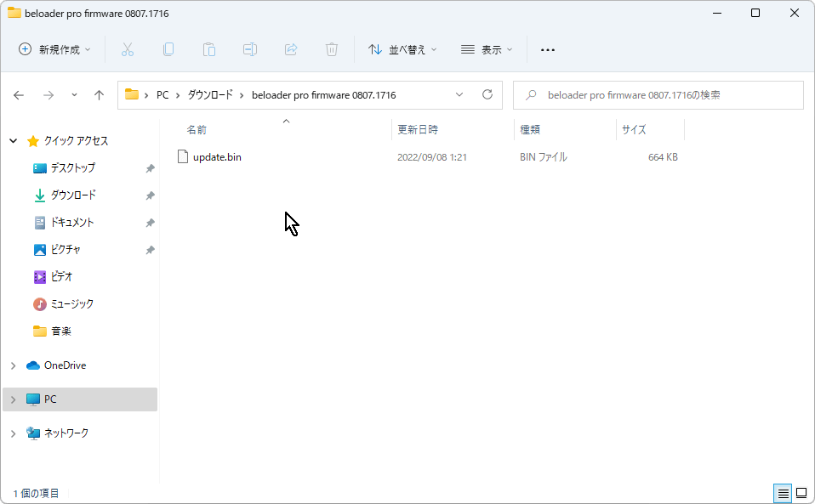Open the 新規作成 dropdown menu

point(54,49)
